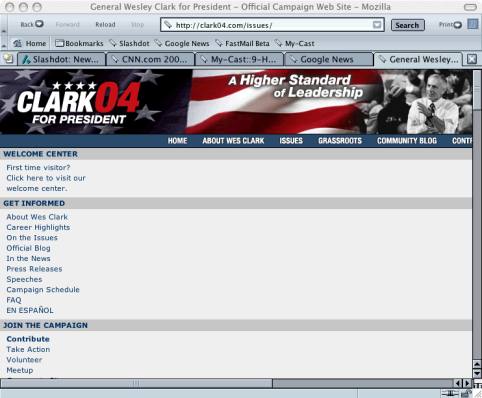The height and width of the screenshot is (398, 482).
Task: Switch to the Google News tab
Action: click(328, 59)
